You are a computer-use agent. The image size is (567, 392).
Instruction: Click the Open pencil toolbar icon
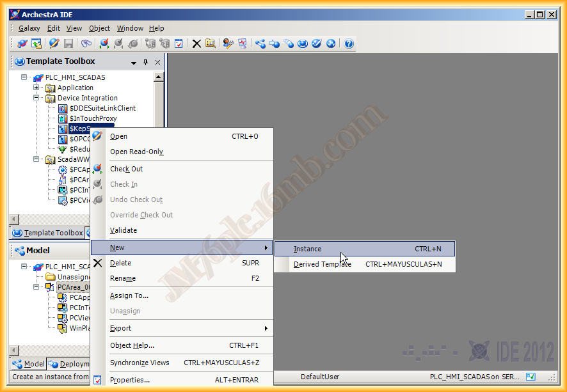(x=54, y=43)
